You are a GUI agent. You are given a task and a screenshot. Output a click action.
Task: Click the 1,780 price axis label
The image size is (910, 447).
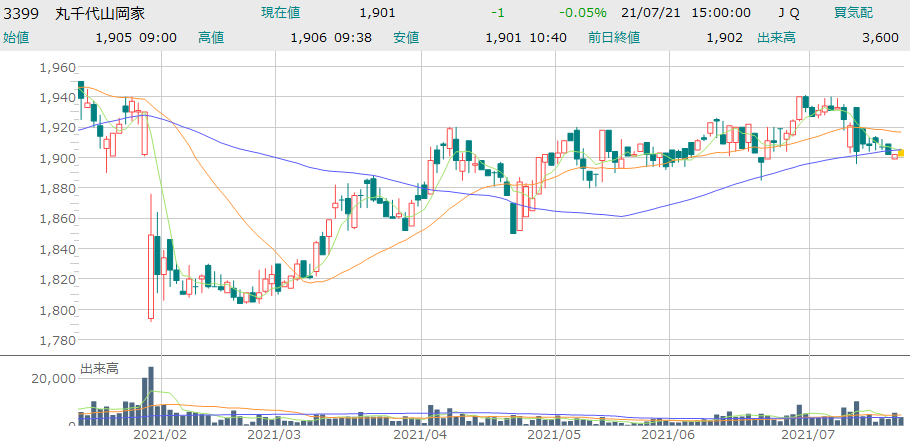coord(57,340)
